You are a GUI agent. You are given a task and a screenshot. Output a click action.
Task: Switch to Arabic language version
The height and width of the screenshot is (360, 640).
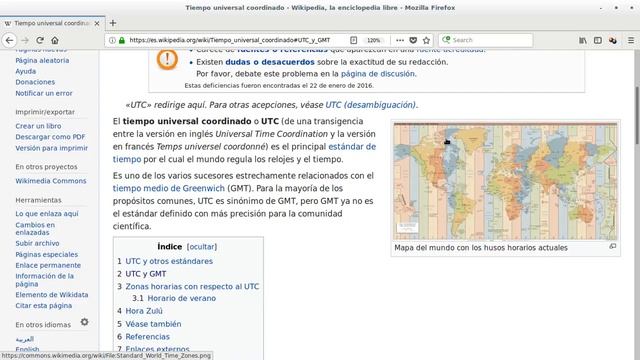coord(24,339)
